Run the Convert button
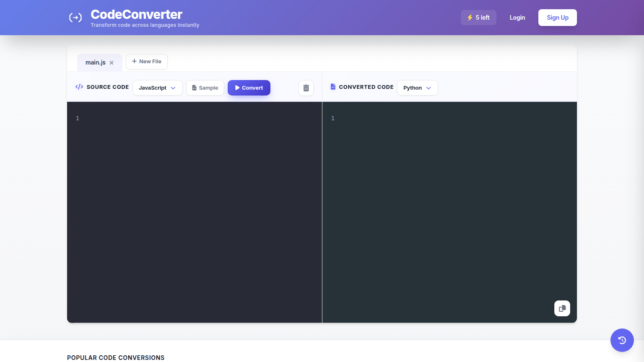The width and height of the screenshot is (644, 362). 249,88
